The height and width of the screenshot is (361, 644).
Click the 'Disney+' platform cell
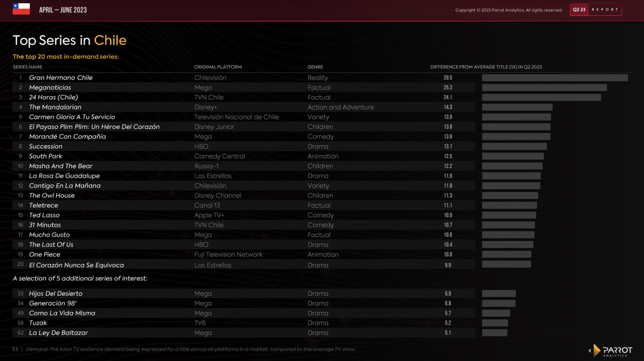pyautogui.click(x=205, y=107)
